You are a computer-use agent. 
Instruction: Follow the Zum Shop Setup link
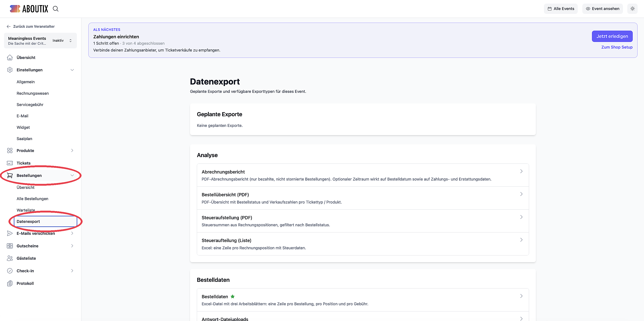click(617, 47)
